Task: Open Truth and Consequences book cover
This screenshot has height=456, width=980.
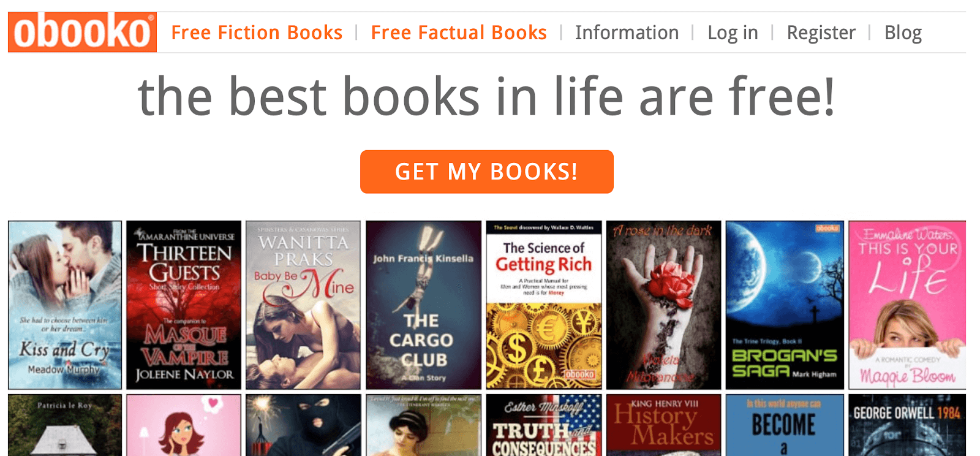Action: coord(544,425)
